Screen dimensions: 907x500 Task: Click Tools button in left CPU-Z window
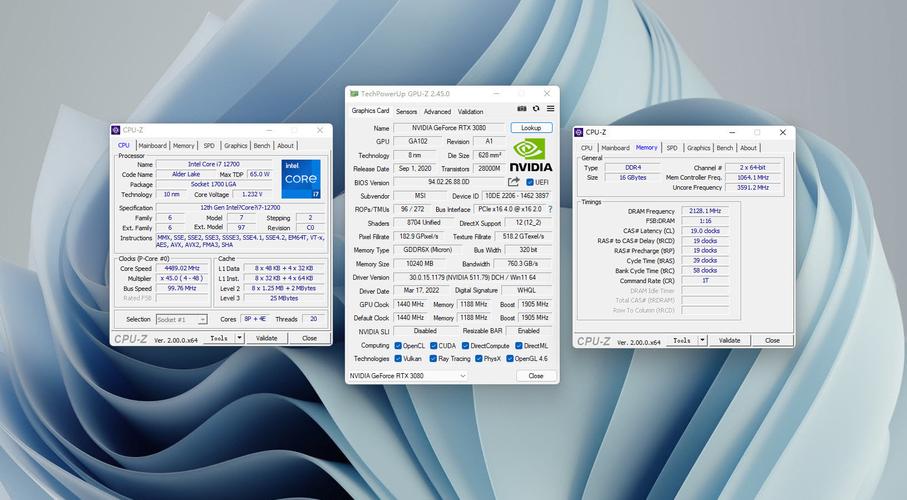click(219, 338)
